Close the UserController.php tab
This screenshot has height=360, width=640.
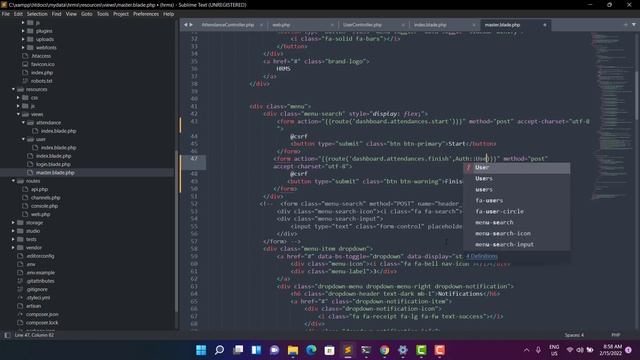[x=403, y=25]
